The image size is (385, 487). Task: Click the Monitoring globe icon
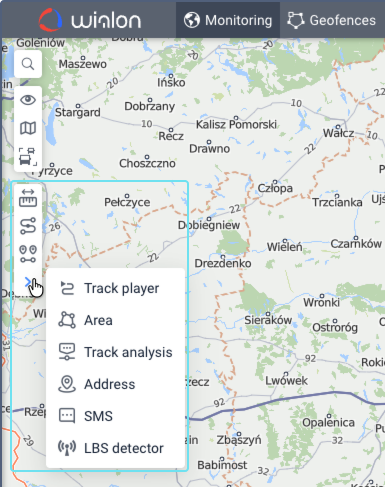(x=192, y=20)
